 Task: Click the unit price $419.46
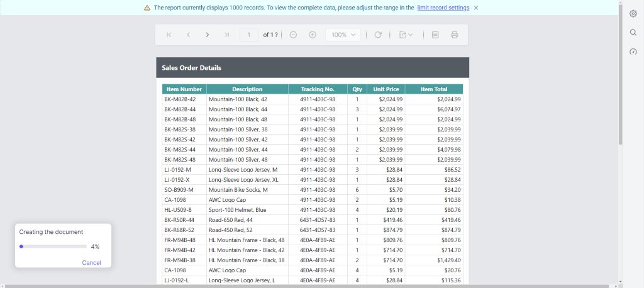coord(393,220)
